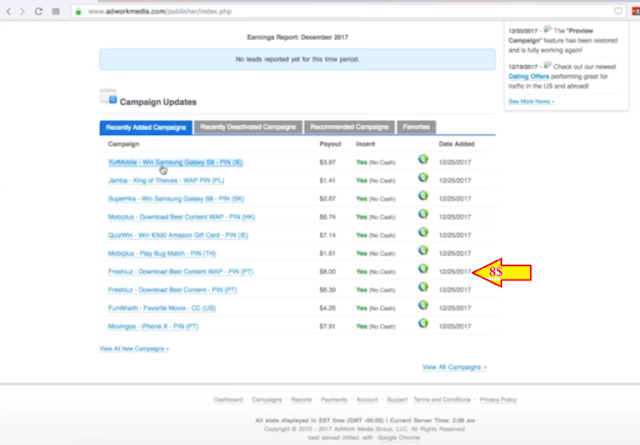Click globe icon for YurMobile Galaxy S8 row

(x=423, y=159)
